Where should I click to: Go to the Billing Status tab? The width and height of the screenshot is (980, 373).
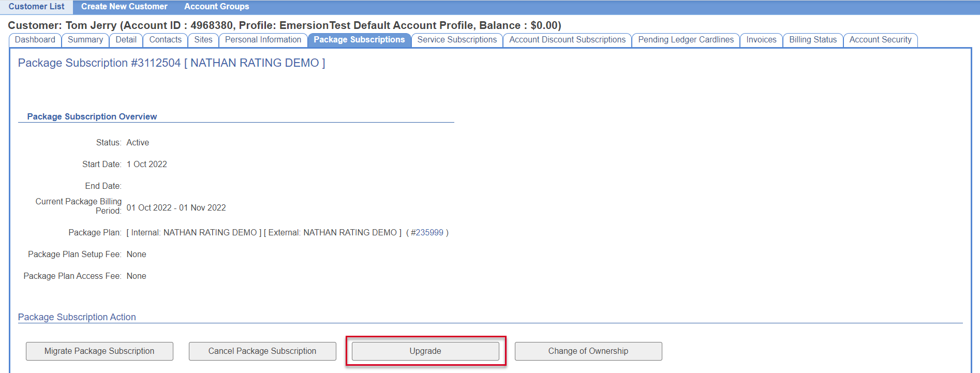813,40
